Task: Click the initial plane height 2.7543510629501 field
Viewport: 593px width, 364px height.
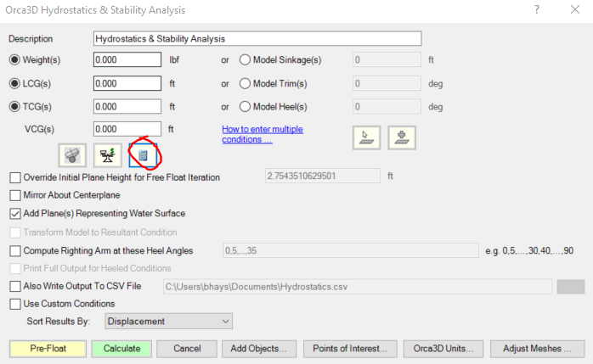Action: point(323,176)
